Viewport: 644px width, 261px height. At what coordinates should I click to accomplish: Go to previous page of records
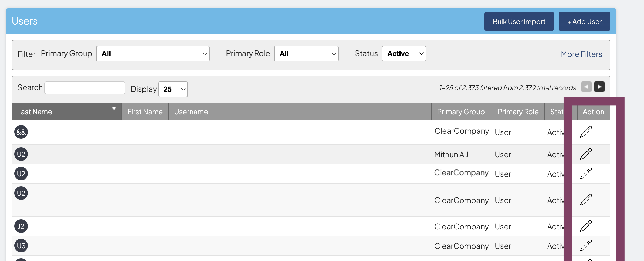pyautogui.click(x=586, y=87)
